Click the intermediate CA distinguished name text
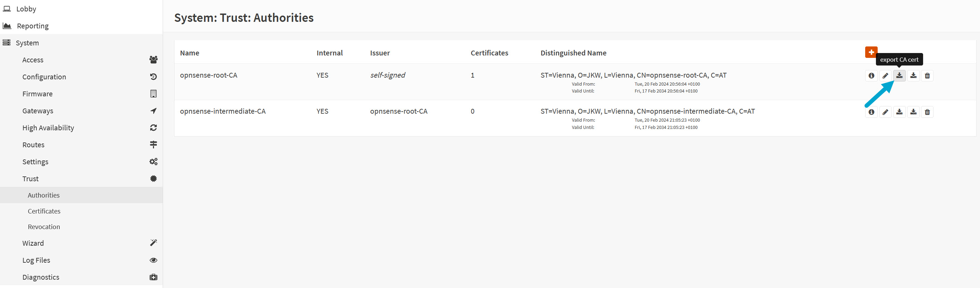 (648, 111)
